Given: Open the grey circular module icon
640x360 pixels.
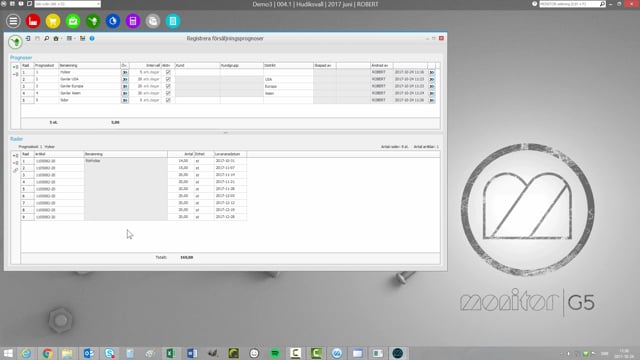Looking at the screenshot, I should (153, 21).
